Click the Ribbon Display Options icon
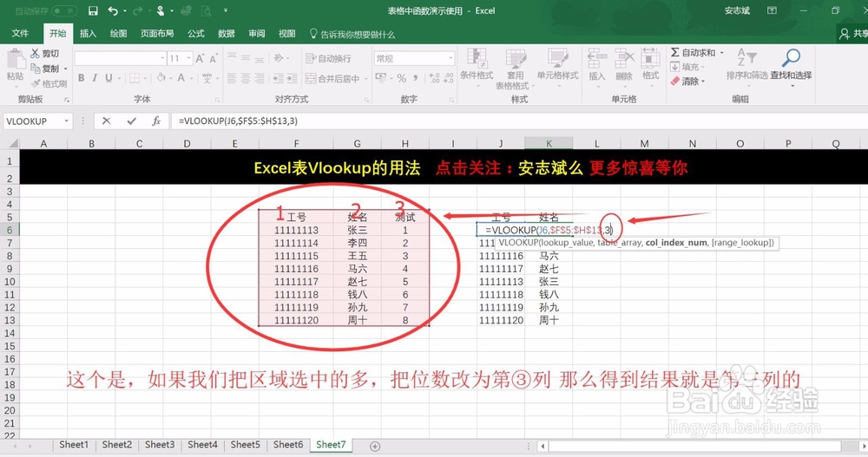This screenshot has height=457, width=868. tap(772, 10)
